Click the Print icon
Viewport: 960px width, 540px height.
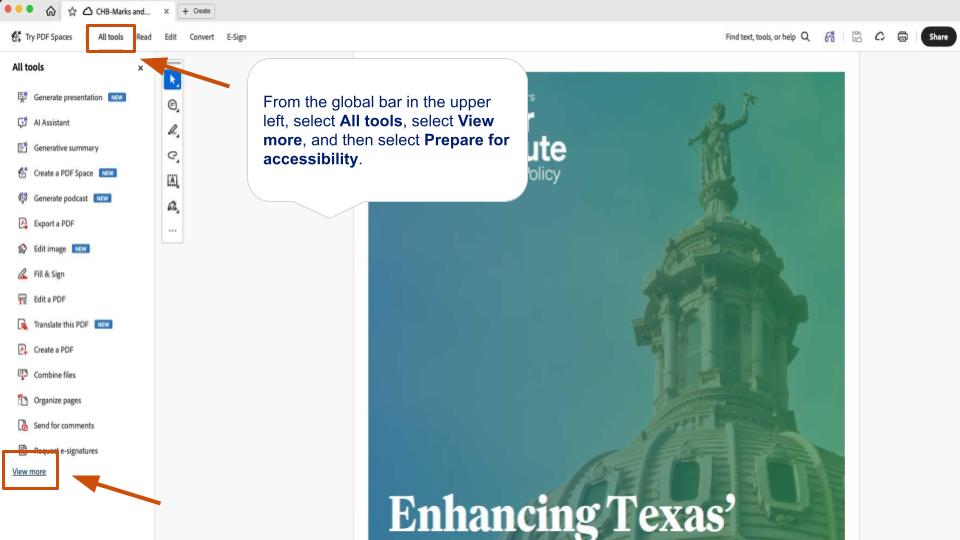click(902, 37)
